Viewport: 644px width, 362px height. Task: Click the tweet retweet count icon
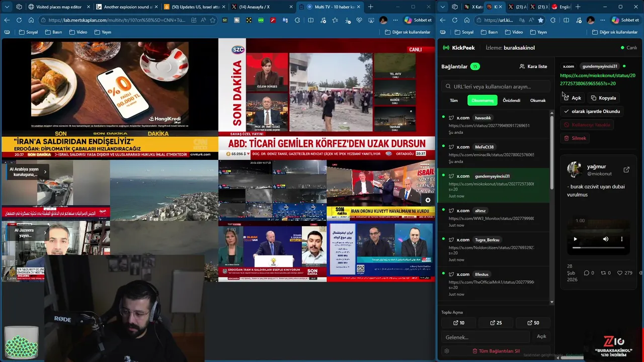coord(603,273)
